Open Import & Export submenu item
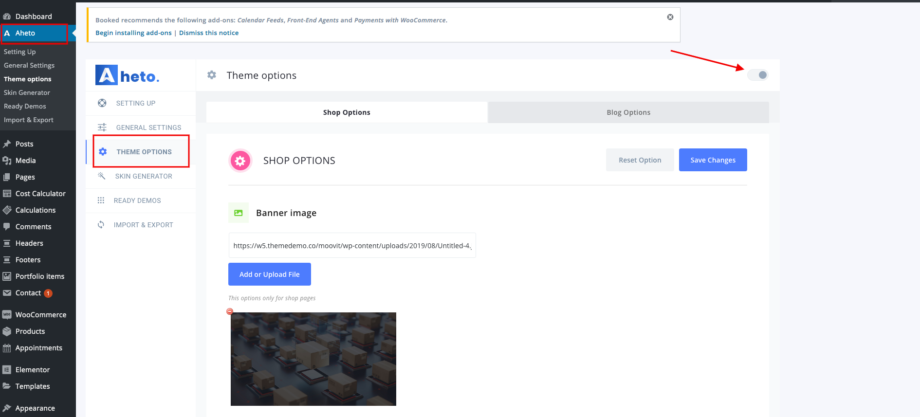 click(28, 120)
